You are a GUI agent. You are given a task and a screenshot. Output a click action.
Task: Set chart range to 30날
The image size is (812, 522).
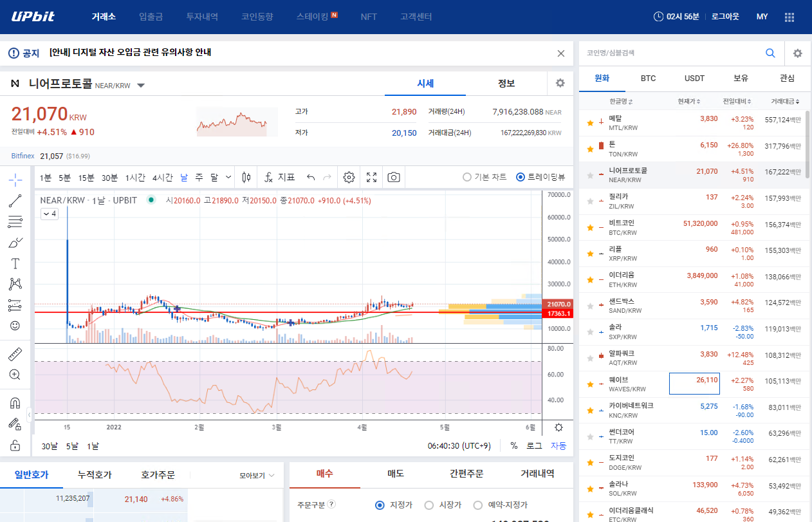coord(50,446)
